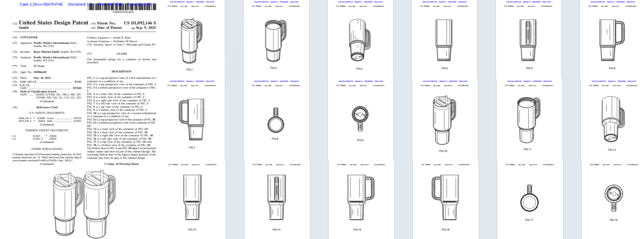Click the 'References Cited' heading
The width and height of the screenshot is (644, 239).
[47, 107]
